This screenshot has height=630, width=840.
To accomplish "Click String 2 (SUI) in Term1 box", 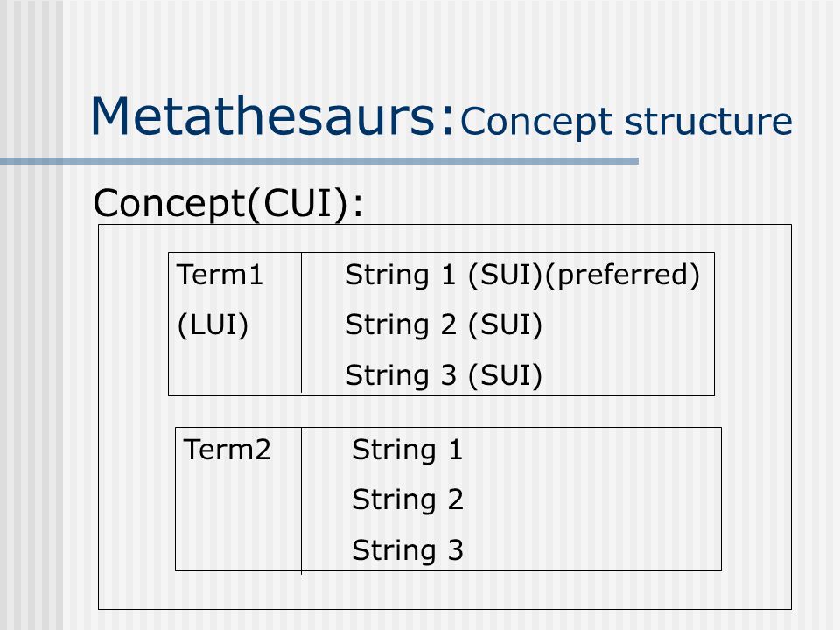I will (444, 325).
